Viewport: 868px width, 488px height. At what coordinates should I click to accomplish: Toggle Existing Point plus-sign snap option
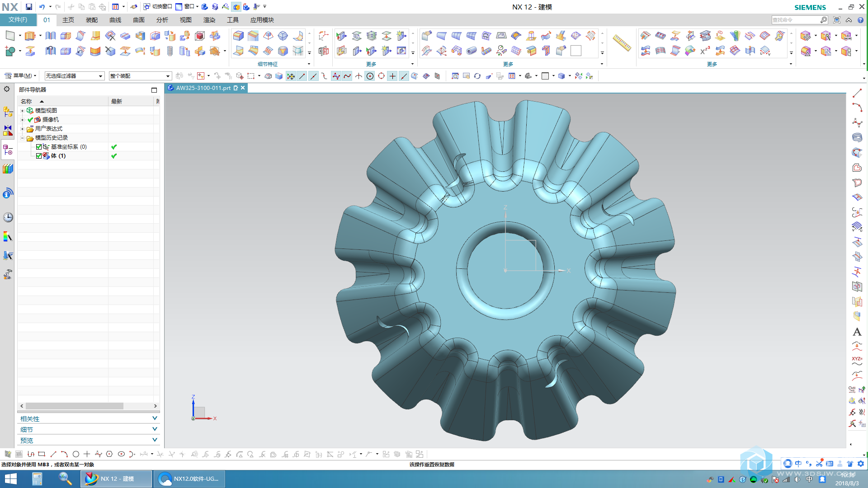pyautogui.click(x=392, y=76)
